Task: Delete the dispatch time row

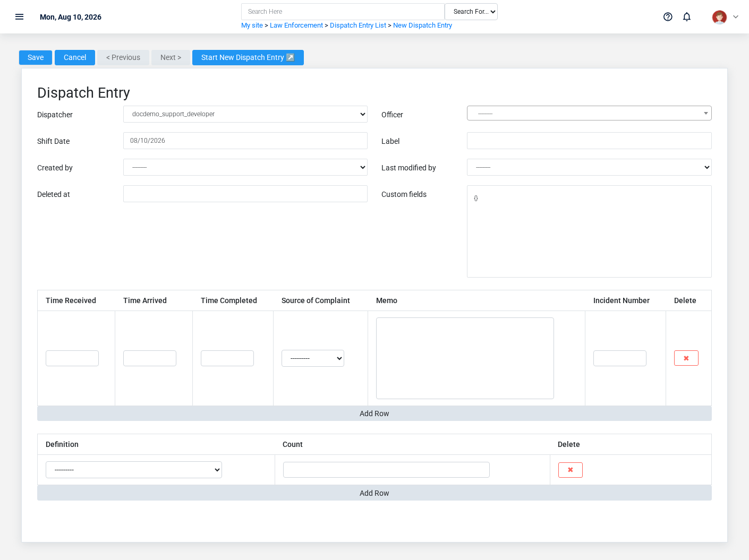Action: (x=686, y=358)
